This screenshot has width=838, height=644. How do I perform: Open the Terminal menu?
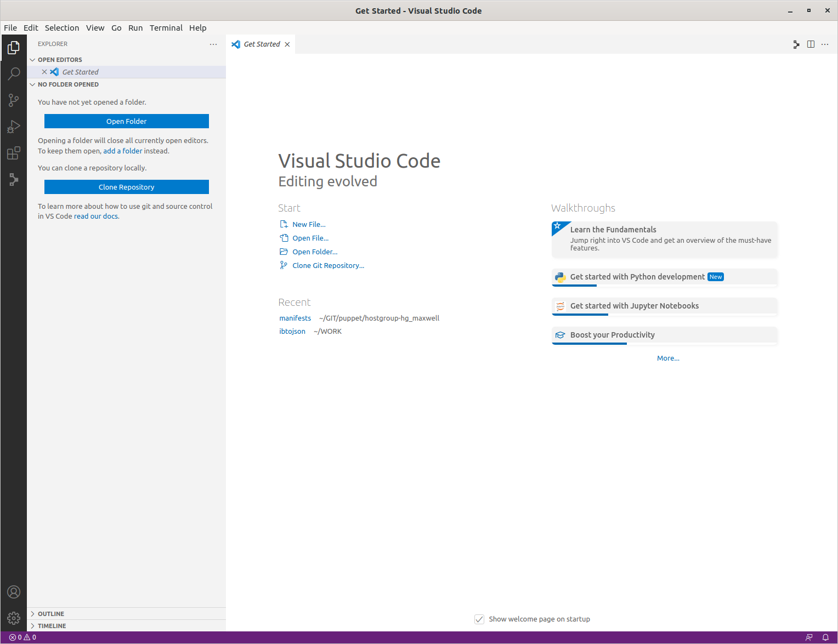coord(166,28)
